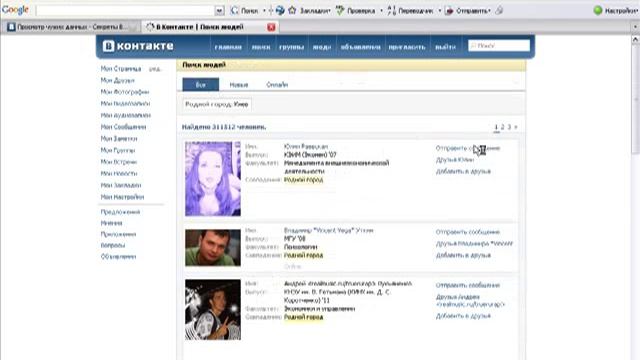Open Предложения in the sidebar
This screenshot has width=640, height=360.
120,212
